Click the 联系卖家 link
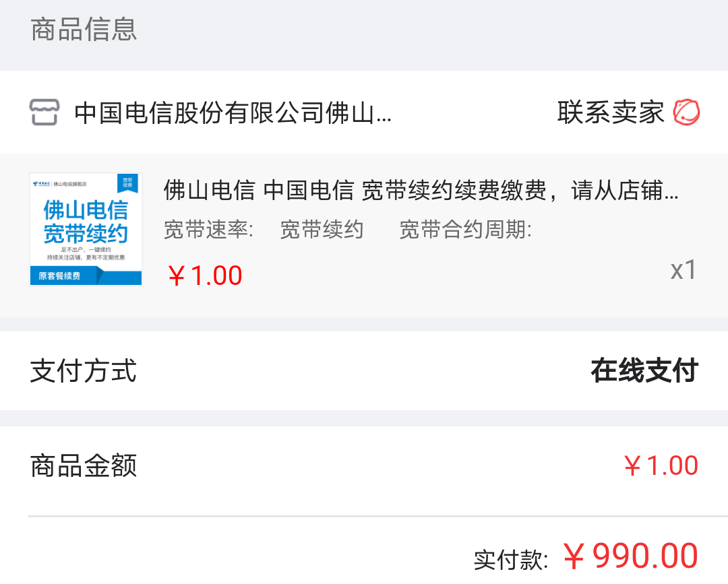This screenshot has width=728, height=584. tap(611, 112)
